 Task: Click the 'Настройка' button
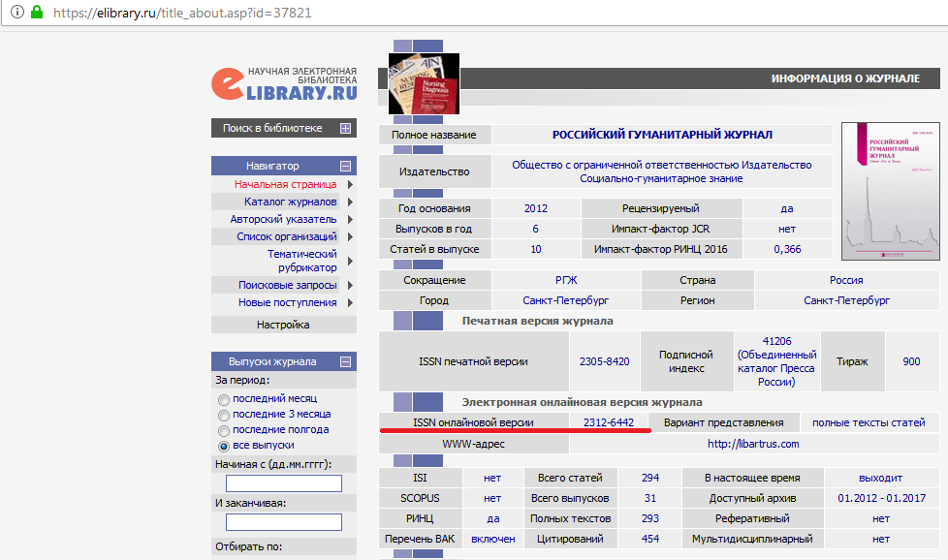[x=283, y=325]
